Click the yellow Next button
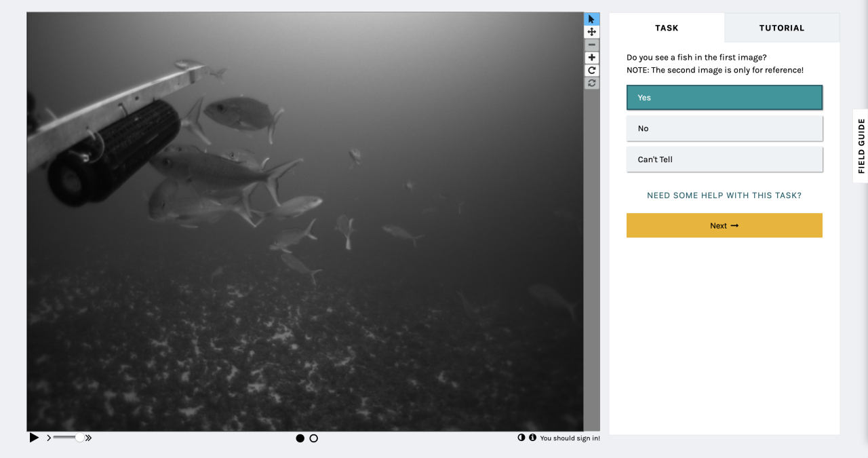The width and height of the screenshot is (868, 458). tap(724, 225)
